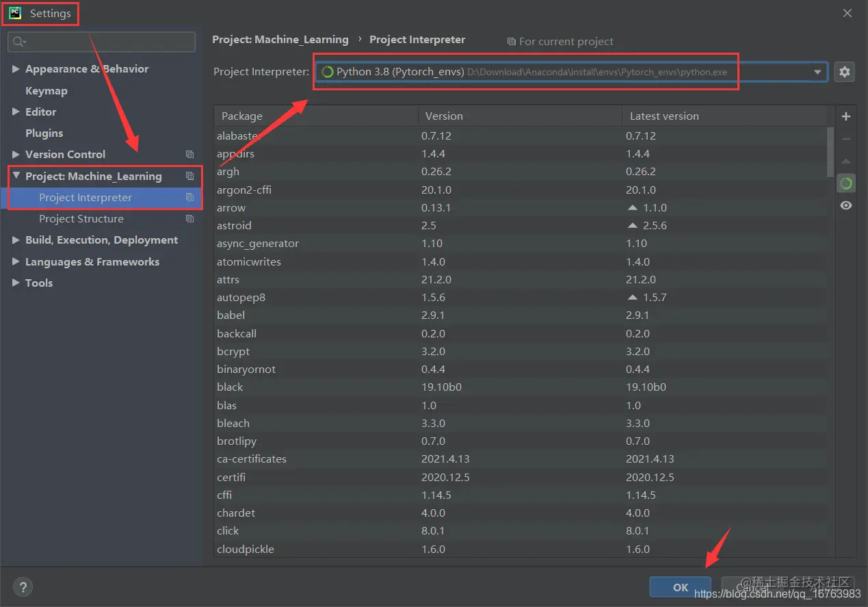Image resolution: width=868 pixels, height=607 pixels.
Task: Expand the Editor section
Action: 16,112
